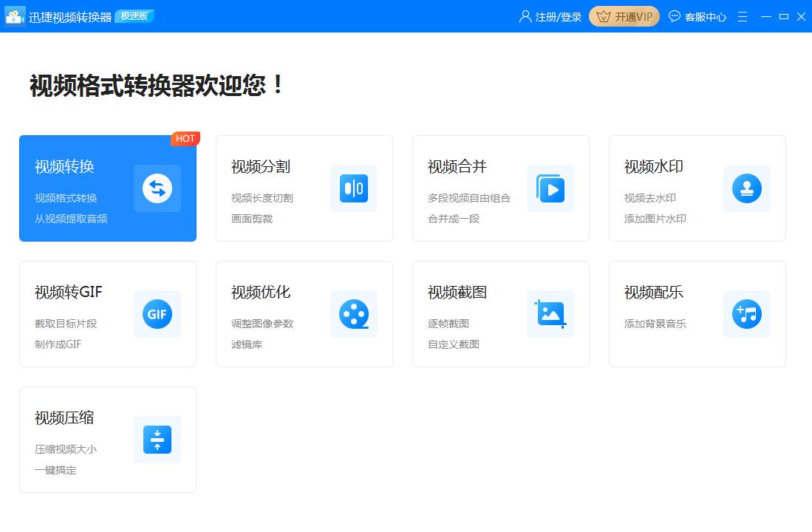
Task: Select the GIF maker tool icon
Action: (x=157, y=314)
